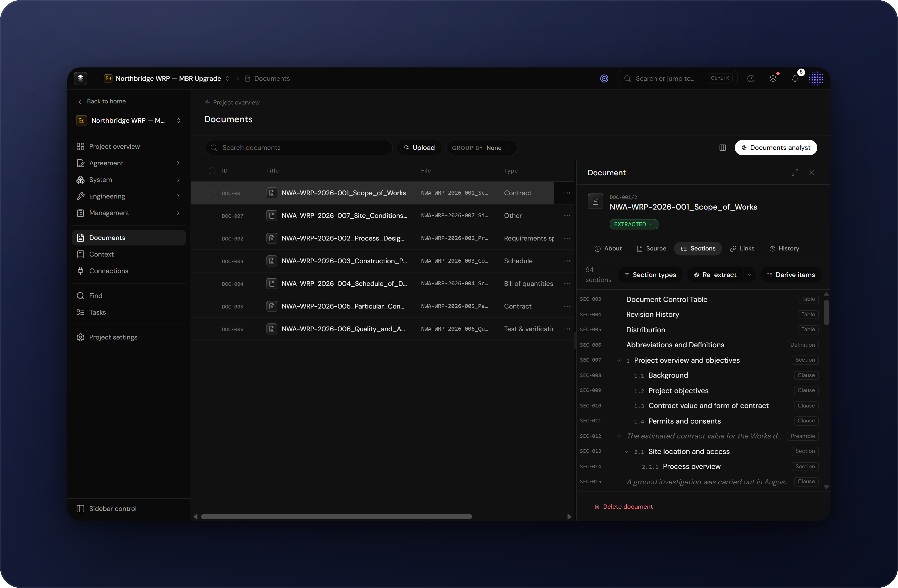The width and height of the screenshot is (898, 588).
Task: Switch to the History tab
Action: [784, 249]
